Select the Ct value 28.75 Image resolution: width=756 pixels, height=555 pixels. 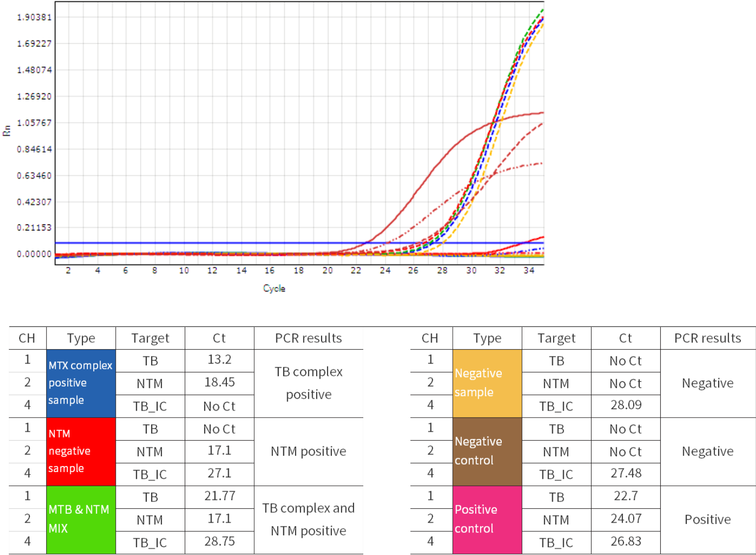point(219,541)
